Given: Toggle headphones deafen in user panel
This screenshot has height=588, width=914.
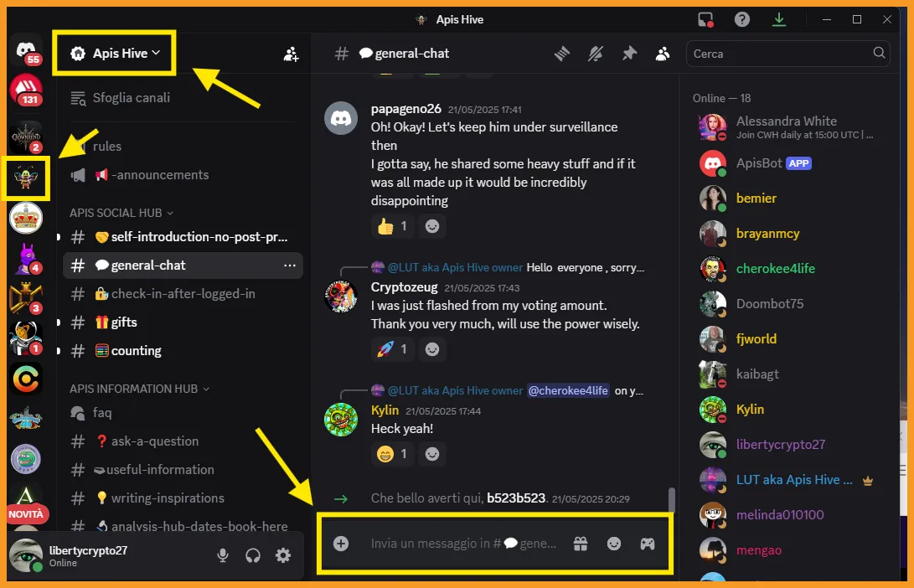Looking at the screenshot, I should point(253,555).
